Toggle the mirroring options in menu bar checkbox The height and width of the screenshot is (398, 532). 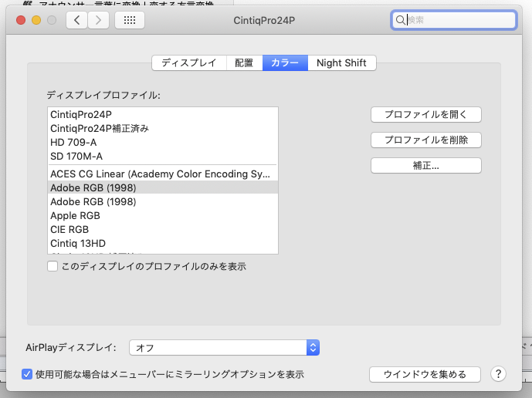coord(27,374)
